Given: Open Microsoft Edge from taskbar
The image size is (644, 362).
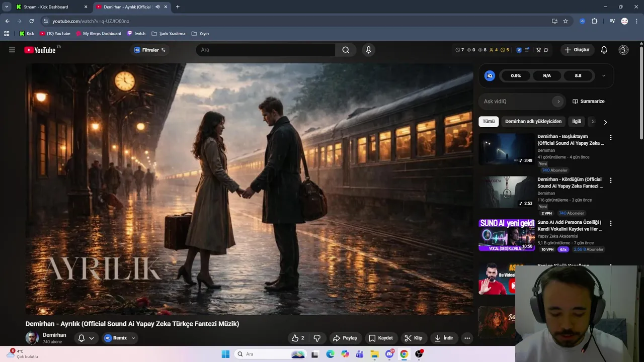Looking at the screenshot, I should pos(330,354).
